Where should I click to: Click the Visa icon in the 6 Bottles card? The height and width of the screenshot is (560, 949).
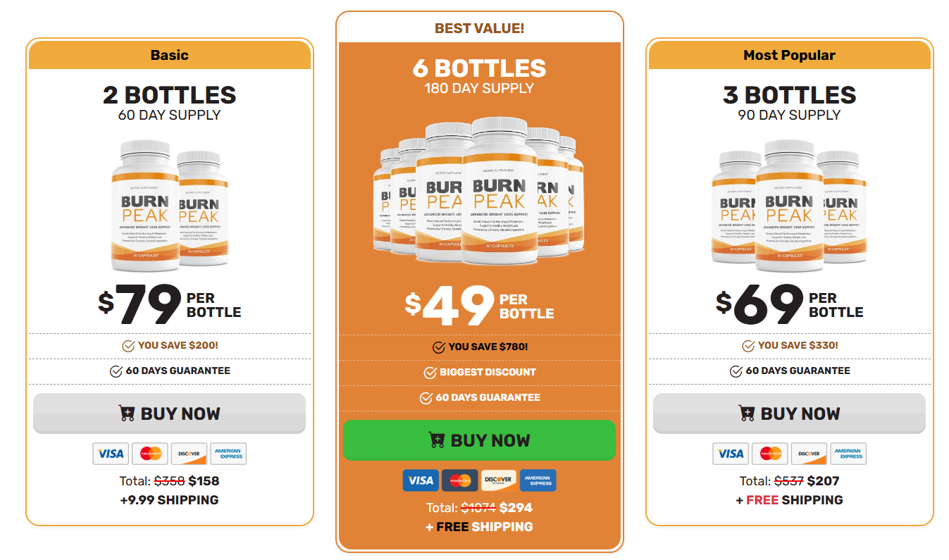421,480
